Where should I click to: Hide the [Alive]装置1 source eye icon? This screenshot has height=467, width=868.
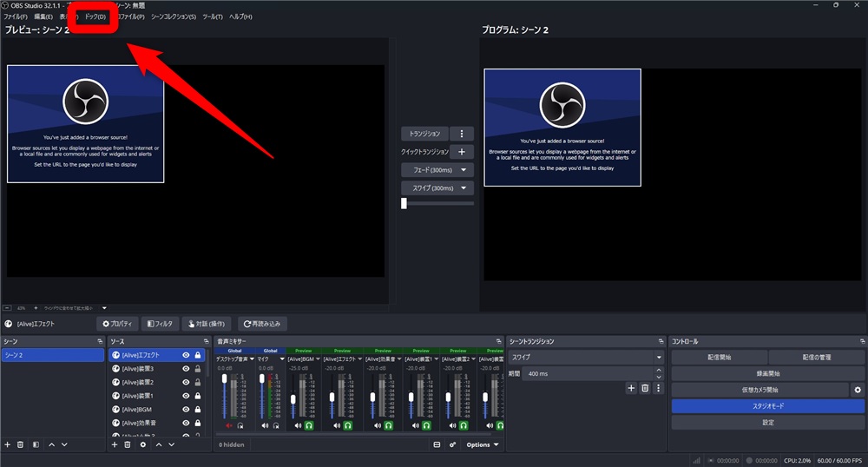pyautogui.click(x=186, y=396)
